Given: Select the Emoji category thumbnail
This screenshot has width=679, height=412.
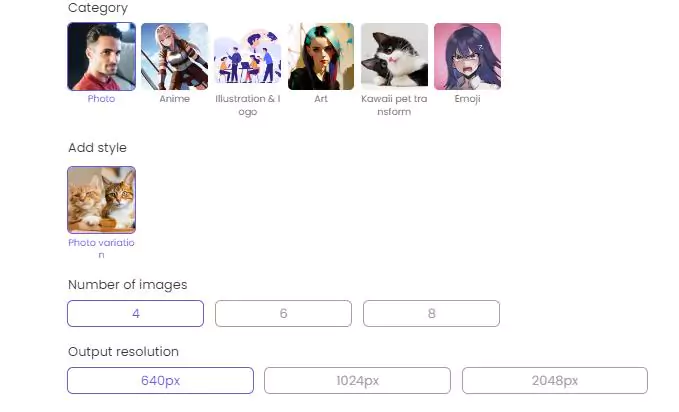Looking at the screenshot, I should 467,56.
